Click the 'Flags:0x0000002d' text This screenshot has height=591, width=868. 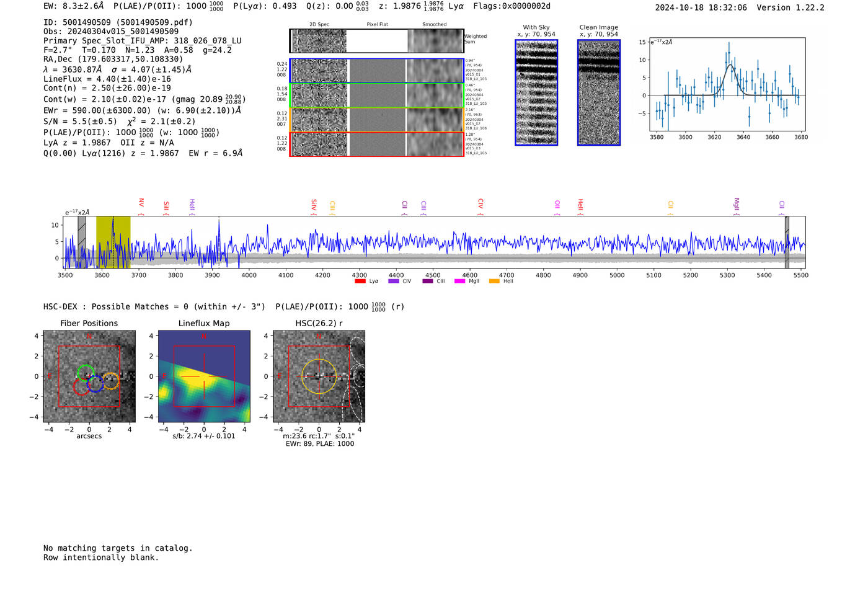click(511, 6)
